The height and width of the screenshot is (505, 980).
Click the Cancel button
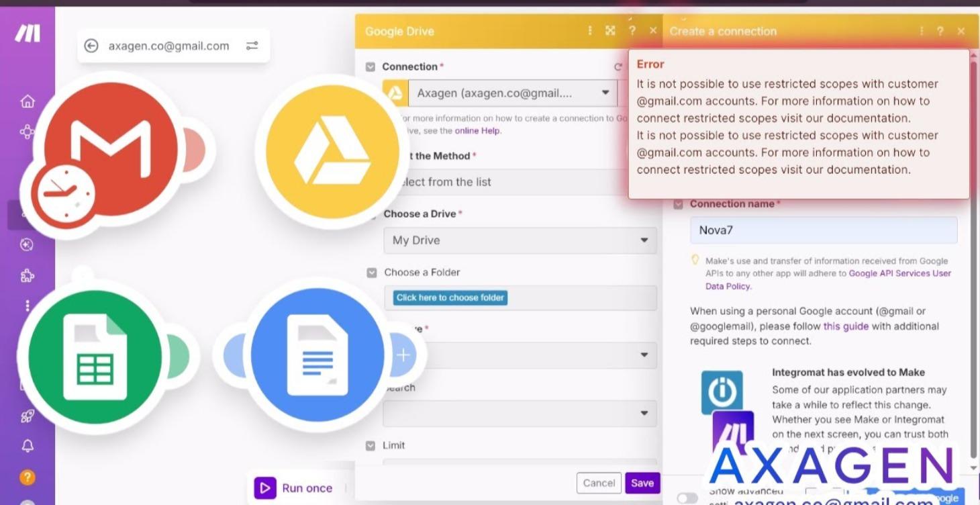coord(599,483)
